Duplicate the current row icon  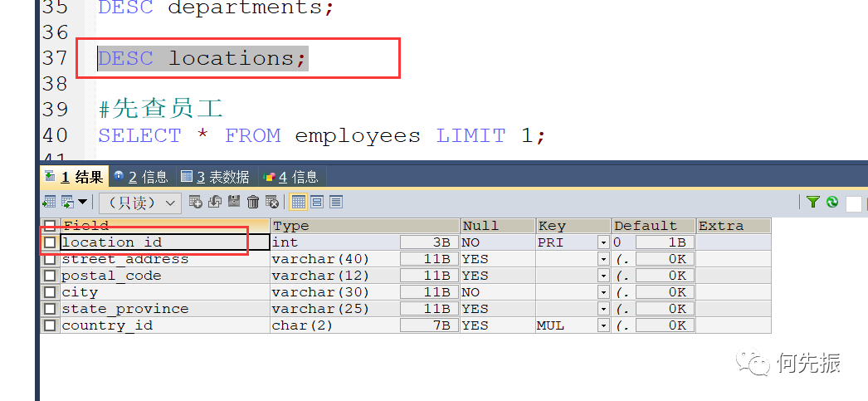[215, 203]
